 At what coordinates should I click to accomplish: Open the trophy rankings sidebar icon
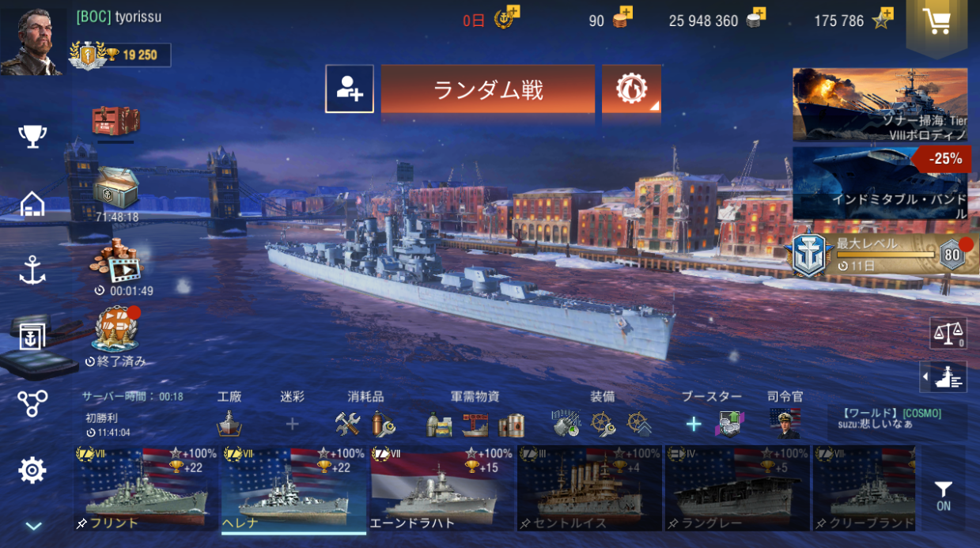[x=32, y=135]
